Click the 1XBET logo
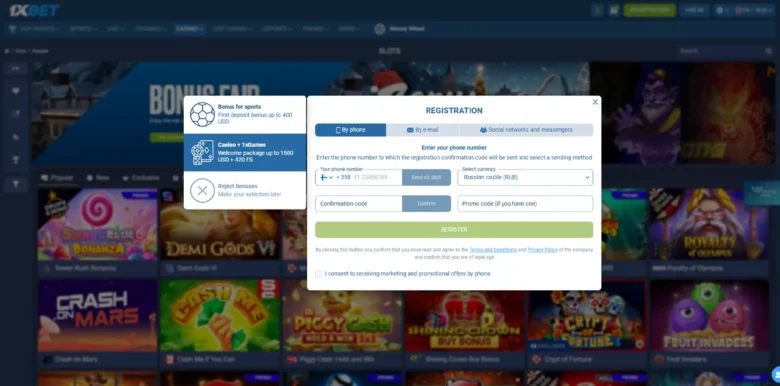The height and width of the screenshot is (386, 780). 34,10
